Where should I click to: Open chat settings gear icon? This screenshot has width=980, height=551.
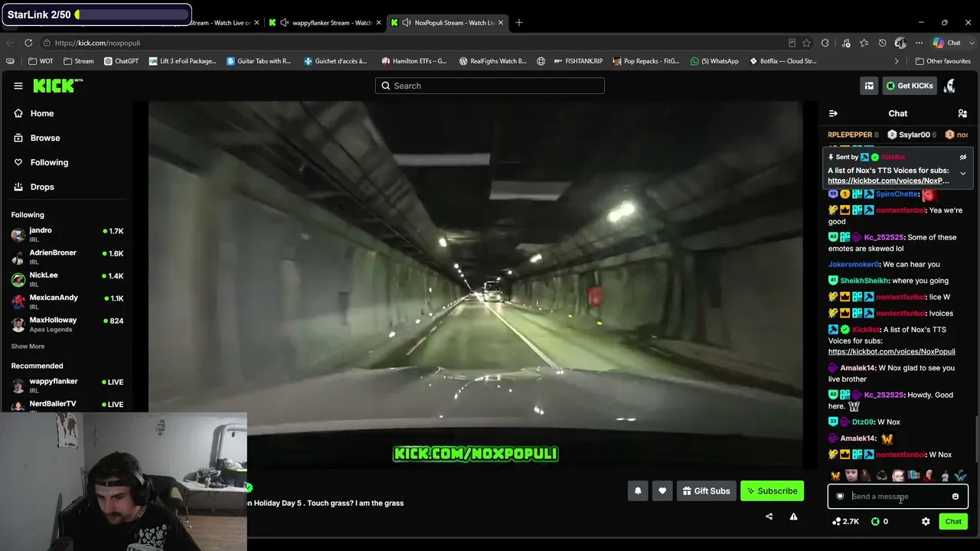tap(926, 521)
